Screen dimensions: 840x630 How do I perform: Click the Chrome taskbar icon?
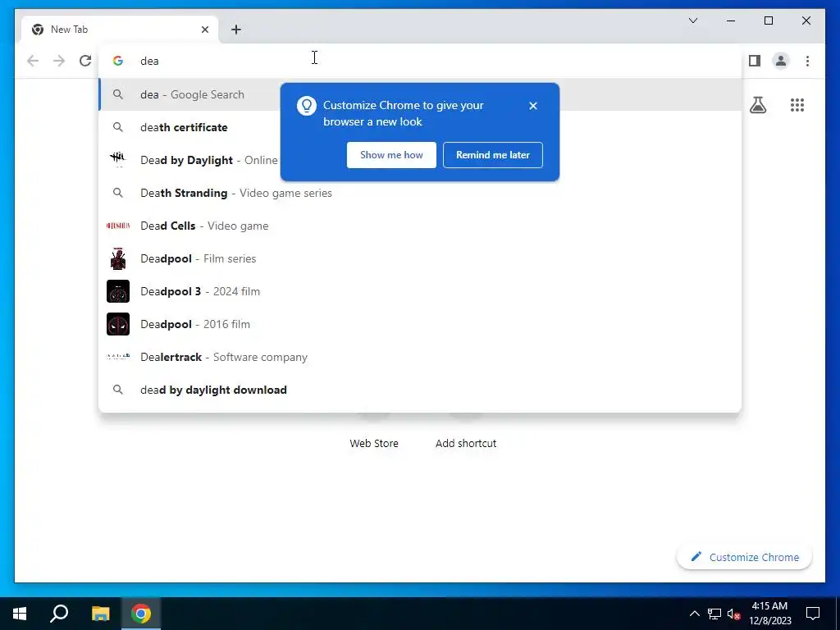141,614
